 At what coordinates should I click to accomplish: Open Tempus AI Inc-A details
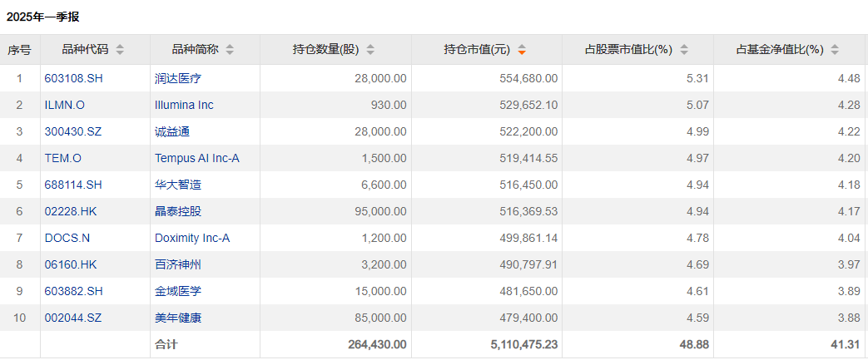(196, 158)
